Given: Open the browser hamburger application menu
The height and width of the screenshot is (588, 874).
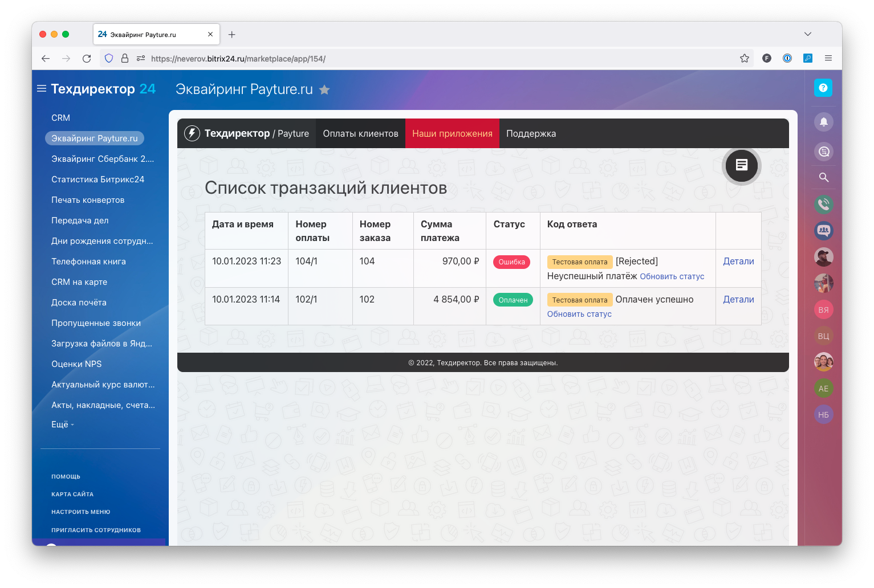Looking at the screenshot, I should pos(828,58).
